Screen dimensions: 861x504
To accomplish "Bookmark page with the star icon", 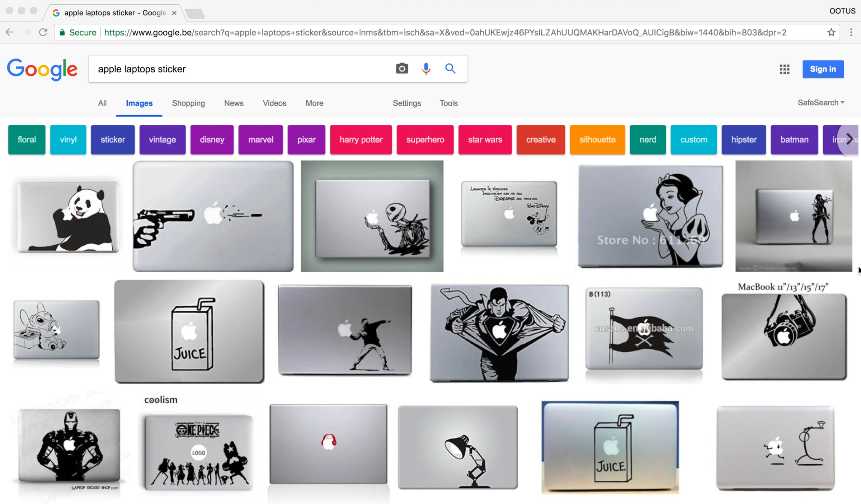I will (831, 32).
